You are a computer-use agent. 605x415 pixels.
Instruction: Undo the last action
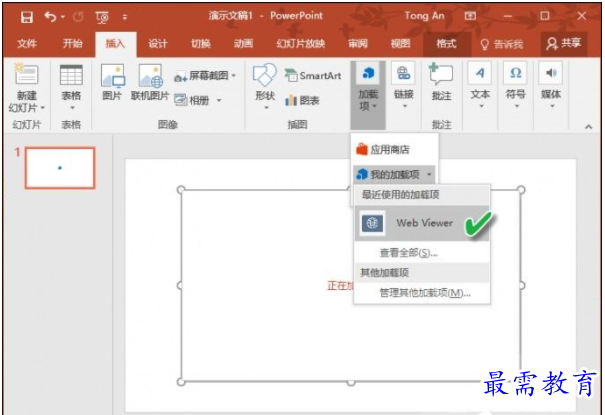coord(50,17)
